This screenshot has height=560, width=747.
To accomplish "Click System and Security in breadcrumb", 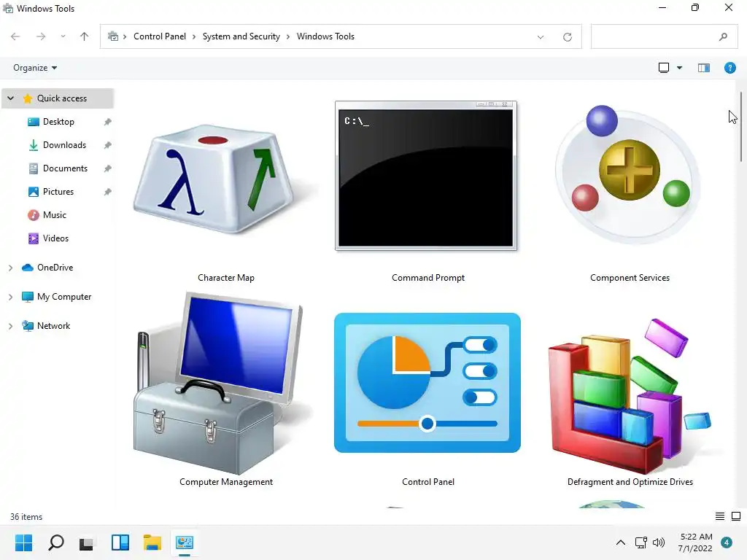I will click(241, 36).
